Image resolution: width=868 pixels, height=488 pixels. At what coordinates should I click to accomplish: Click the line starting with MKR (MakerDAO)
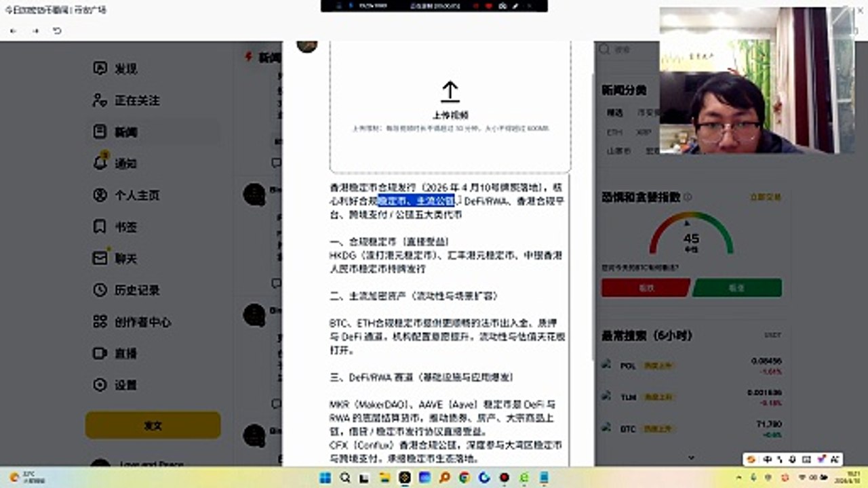point(443,404)
